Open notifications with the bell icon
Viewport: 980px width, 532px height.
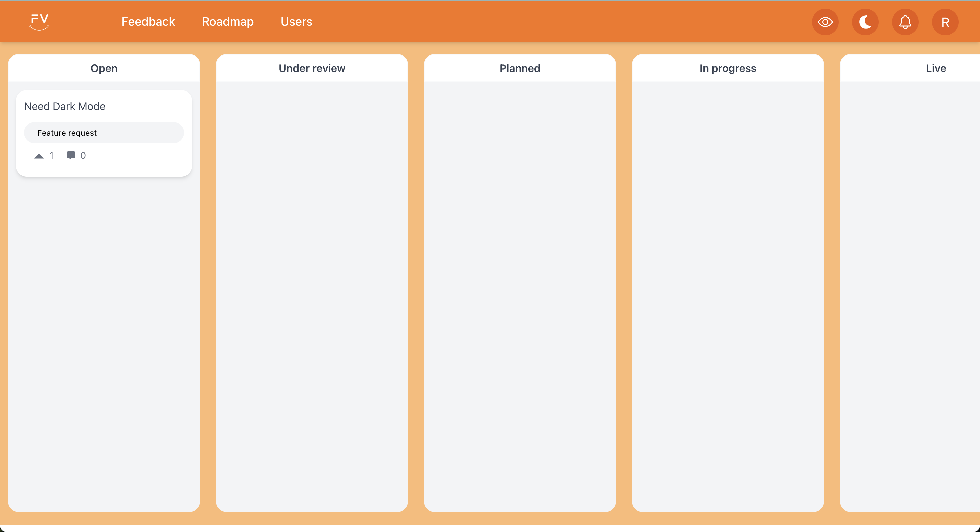point(905,22)
